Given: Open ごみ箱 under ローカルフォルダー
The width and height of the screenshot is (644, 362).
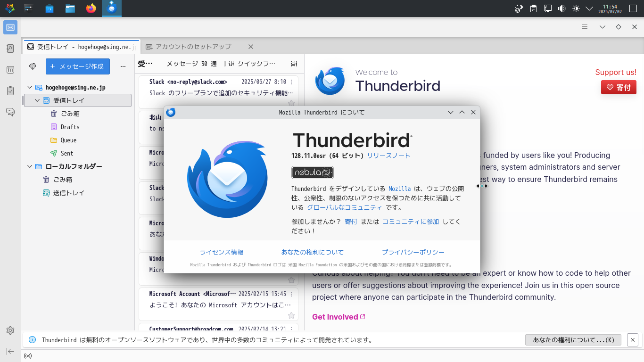Looking at the screenshot, I should tap(63, 180).
